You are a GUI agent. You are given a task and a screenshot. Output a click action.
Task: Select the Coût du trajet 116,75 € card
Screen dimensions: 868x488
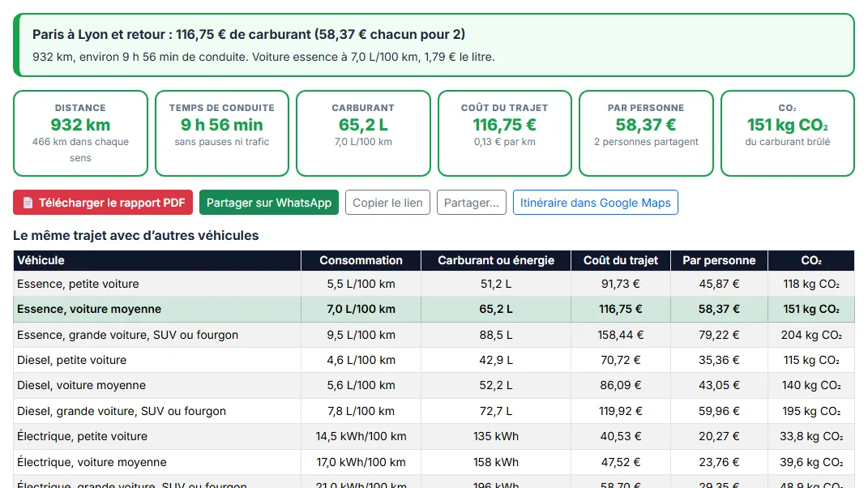[x=504, y=134]
